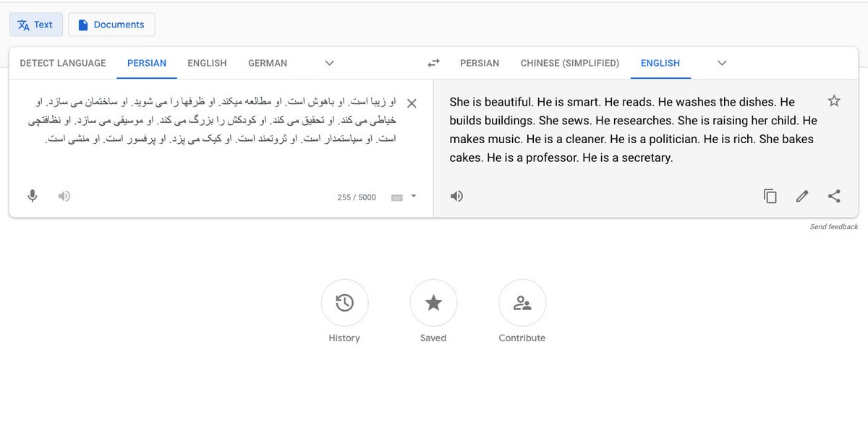Swap source and target languages
Image resolution: width=868 pixels, height=428 pixels.
coord(433,63)
